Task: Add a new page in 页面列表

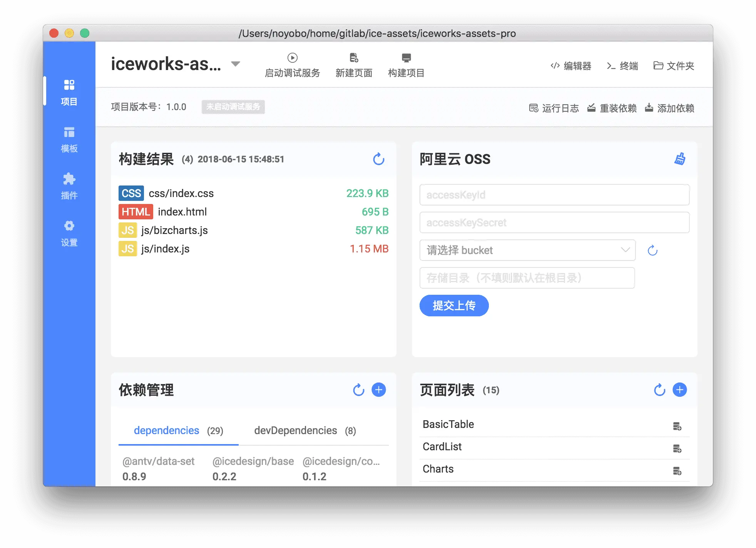Action: click(680, 390)
